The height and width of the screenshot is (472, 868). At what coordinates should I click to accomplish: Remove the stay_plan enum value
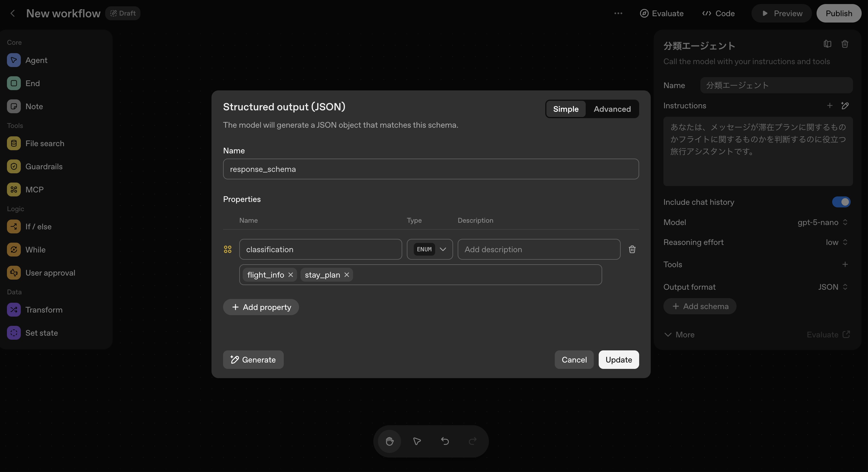coord(346,275)
